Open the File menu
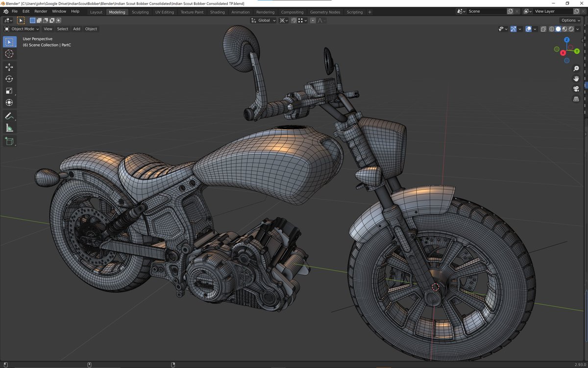588x368 pixels. pyautogui.click(x=14, y=11)
